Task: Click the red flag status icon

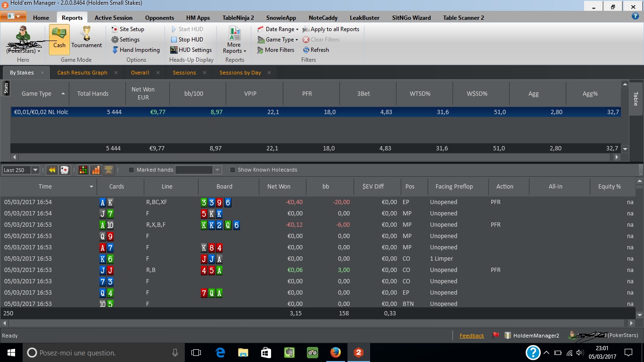Action: (x=496, y=336)
